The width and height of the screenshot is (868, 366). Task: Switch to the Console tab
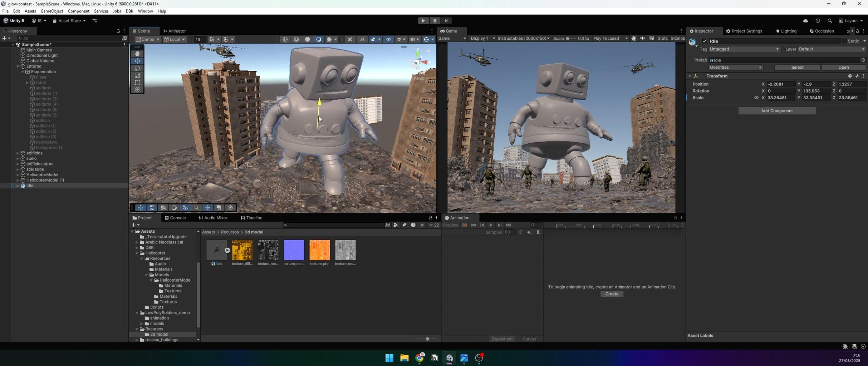[175, 218]
